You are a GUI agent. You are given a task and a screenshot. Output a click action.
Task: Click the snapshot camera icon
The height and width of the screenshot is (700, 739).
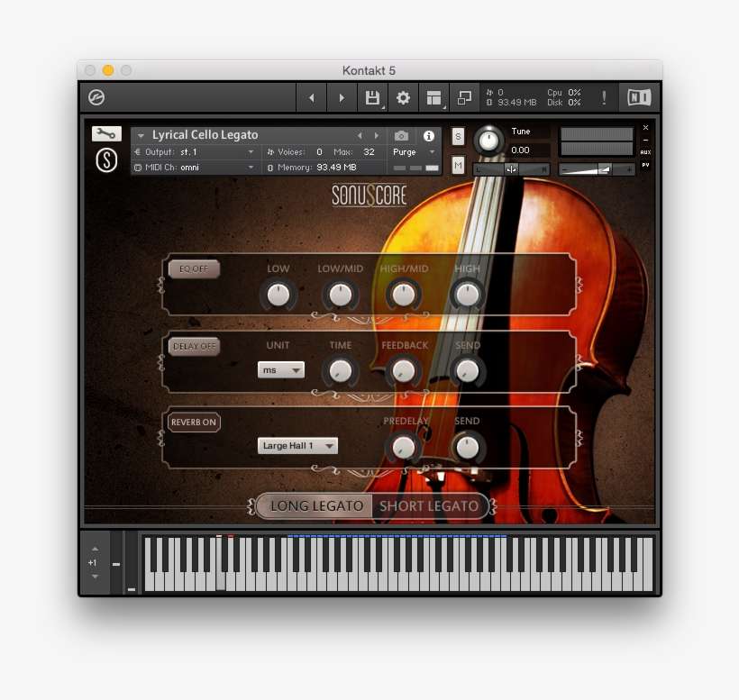[x=402, y=135]
